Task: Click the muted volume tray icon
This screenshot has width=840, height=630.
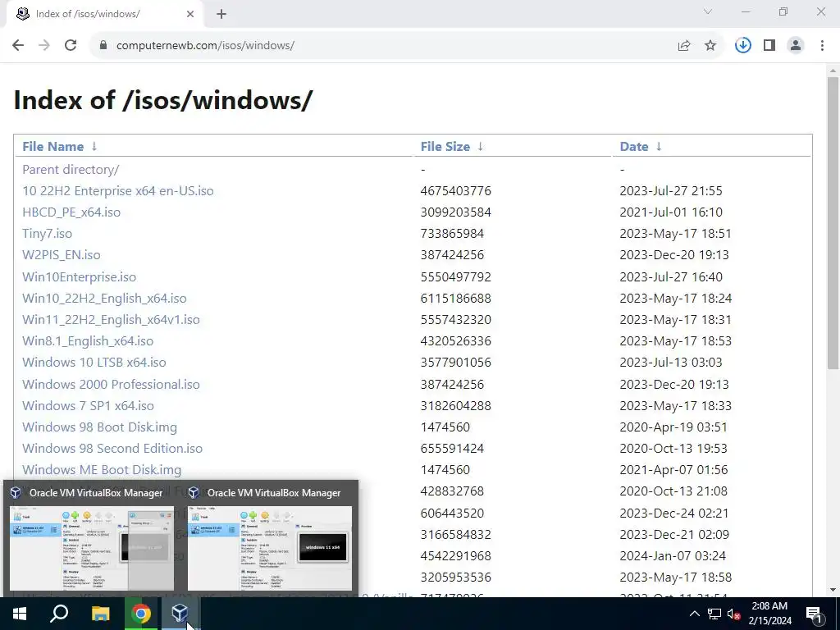Action: point(734,614)
